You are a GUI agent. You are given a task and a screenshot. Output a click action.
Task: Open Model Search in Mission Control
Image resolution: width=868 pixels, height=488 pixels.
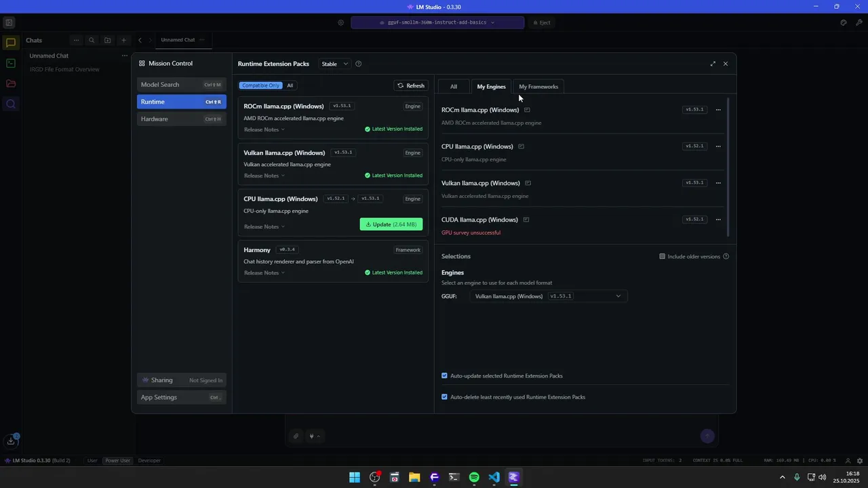pos(181,85)
